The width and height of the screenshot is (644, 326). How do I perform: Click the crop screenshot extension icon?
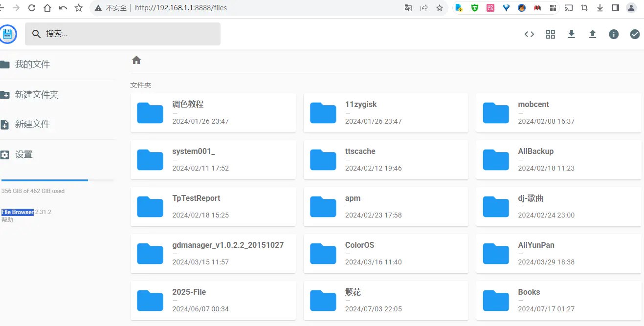click(x=584, y=8)
